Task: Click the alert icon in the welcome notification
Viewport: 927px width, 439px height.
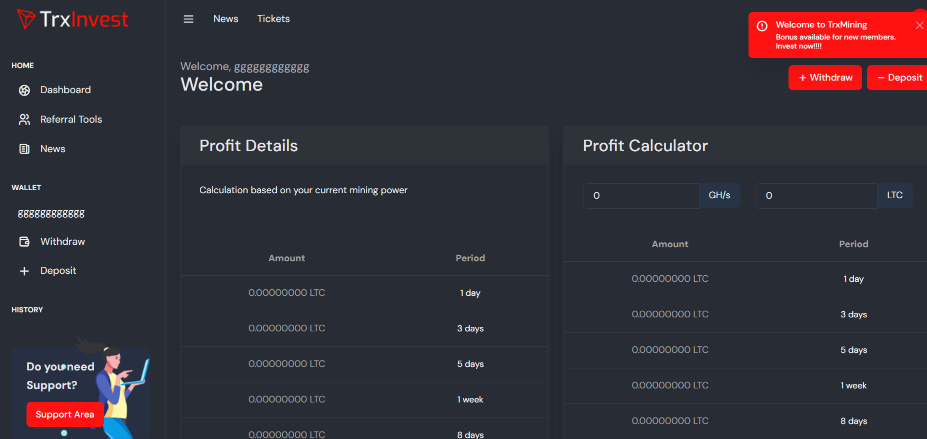Action: click(762, 25)
